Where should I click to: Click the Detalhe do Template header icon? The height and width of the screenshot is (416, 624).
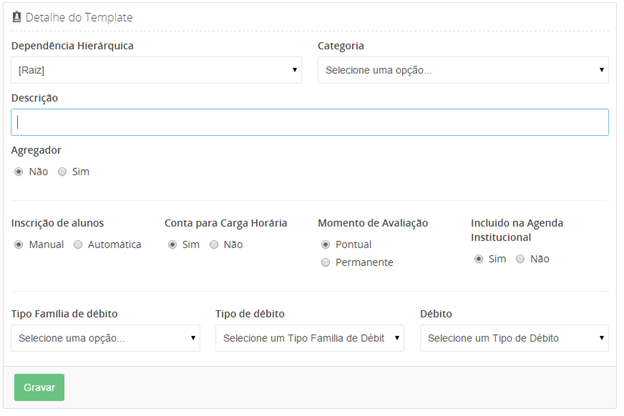click(16, 18)
